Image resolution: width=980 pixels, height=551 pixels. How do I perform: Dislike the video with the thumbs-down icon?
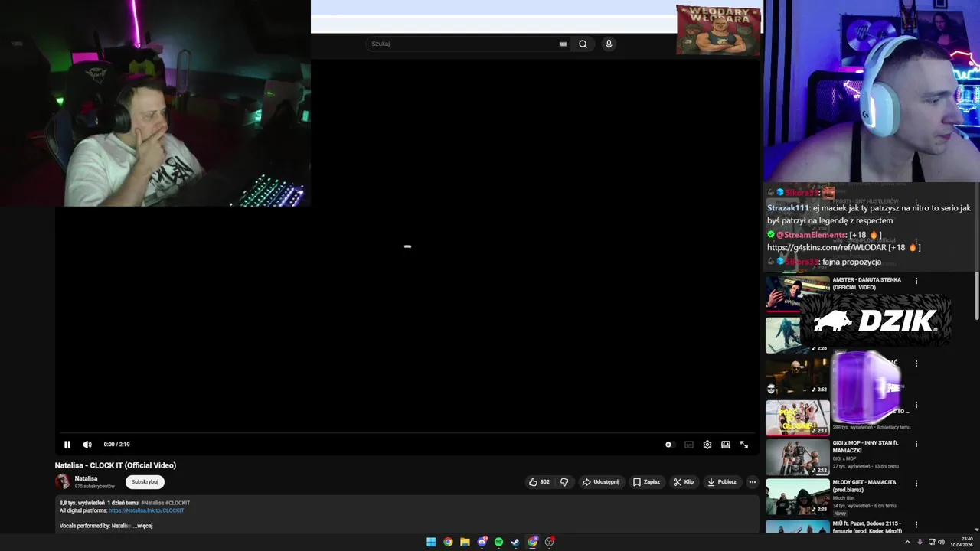564,482
